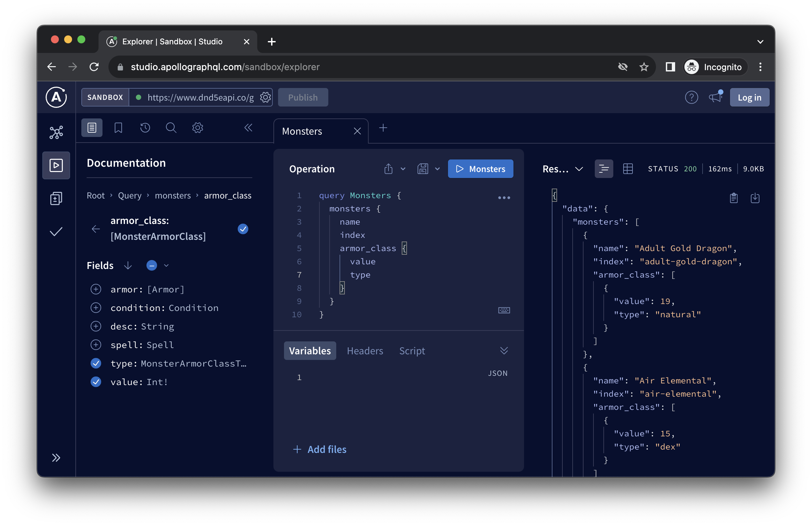Open the announcements megaphone icon
812x526 pixels.
click(716, 97)
